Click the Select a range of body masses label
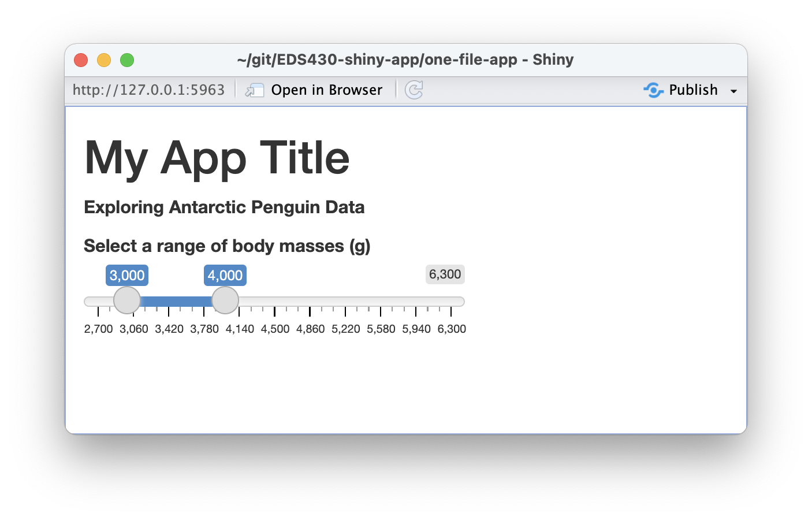This screenshot has width=812, height=520. pyautogui.click(x=228, y=246)
